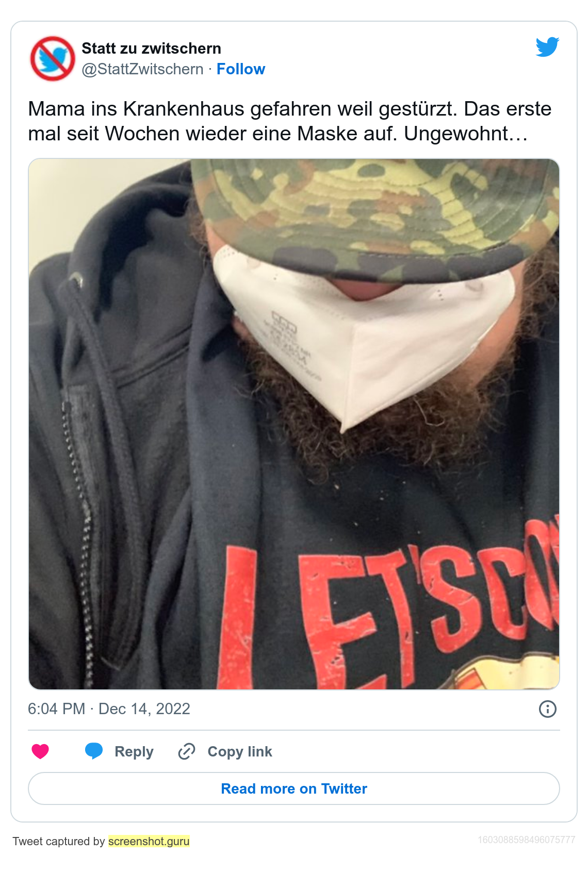Click the blue reply speech bubble icon
The height and width of the screenshot is (870, 588).
94,751
